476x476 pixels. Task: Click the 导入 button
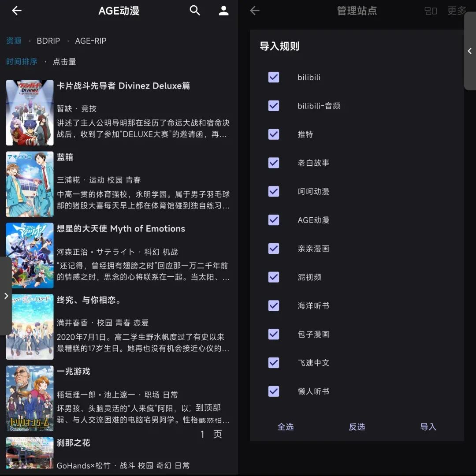pyautogui.click(x=428, y=427)
